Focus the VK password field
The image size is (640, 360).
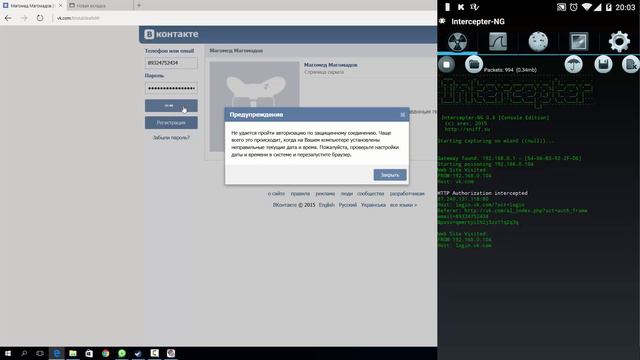171,88
